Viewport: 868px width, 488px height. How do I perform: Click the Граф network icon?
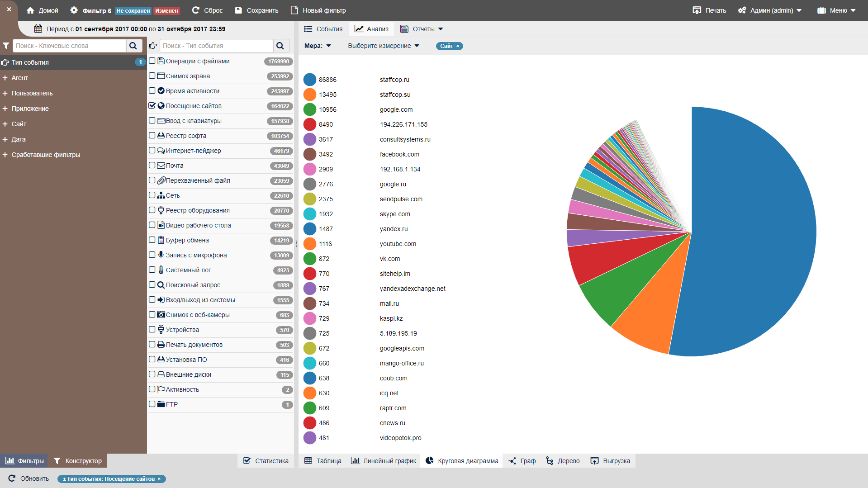[512, 461]
